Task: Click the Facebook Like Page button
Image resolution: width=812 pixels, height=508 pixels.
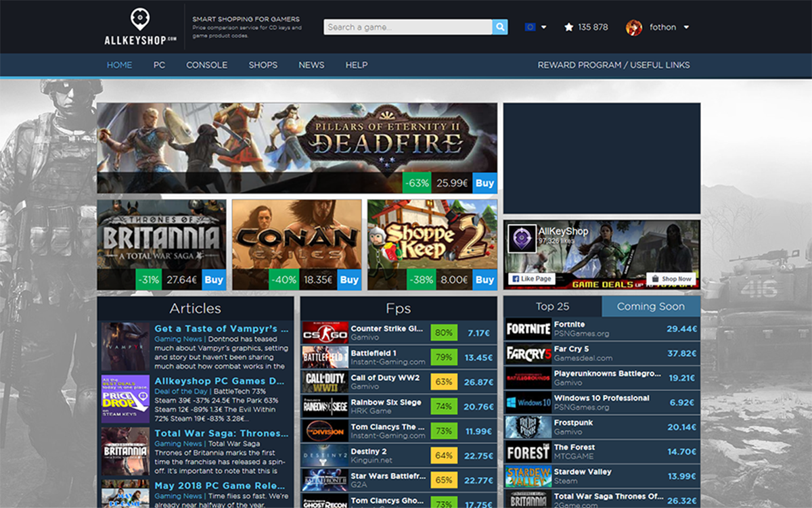Action: click(532, 279)
